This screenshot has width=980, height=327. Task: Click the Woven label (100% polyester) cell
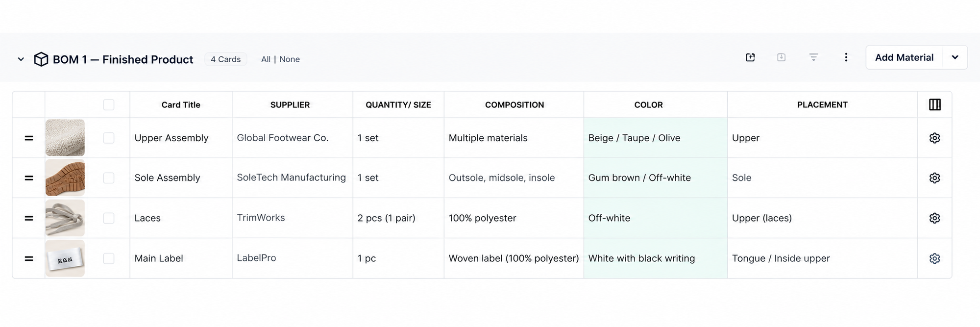pyautogui.click(x=514, y=258)
